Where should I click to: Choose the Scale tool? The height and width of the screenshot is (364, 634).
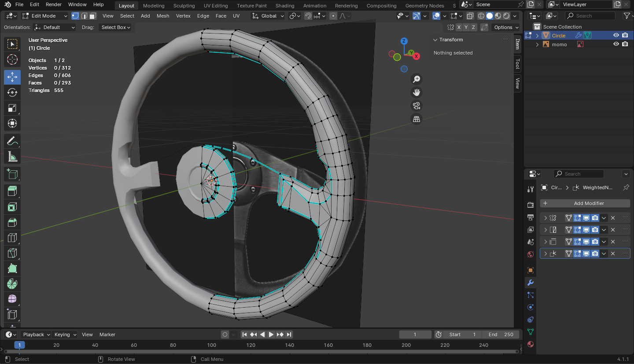pyautogui.click(x=12, y=108)
